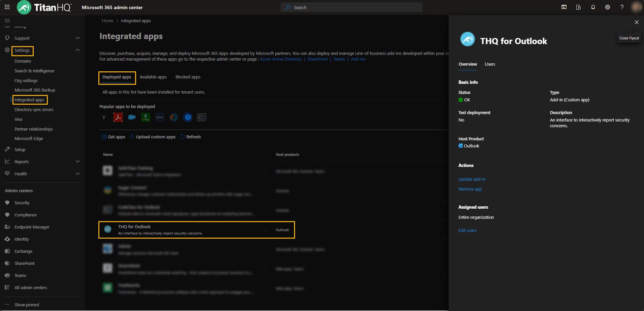Sort by Host products column header
The image size is (644, 311).
click(x=287, y=154)
